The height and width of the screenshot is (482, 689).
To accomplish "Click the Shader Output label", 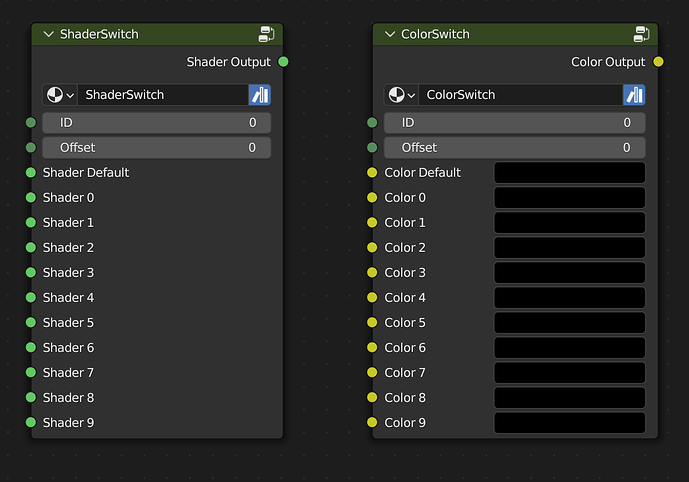I will click(228, 62).
